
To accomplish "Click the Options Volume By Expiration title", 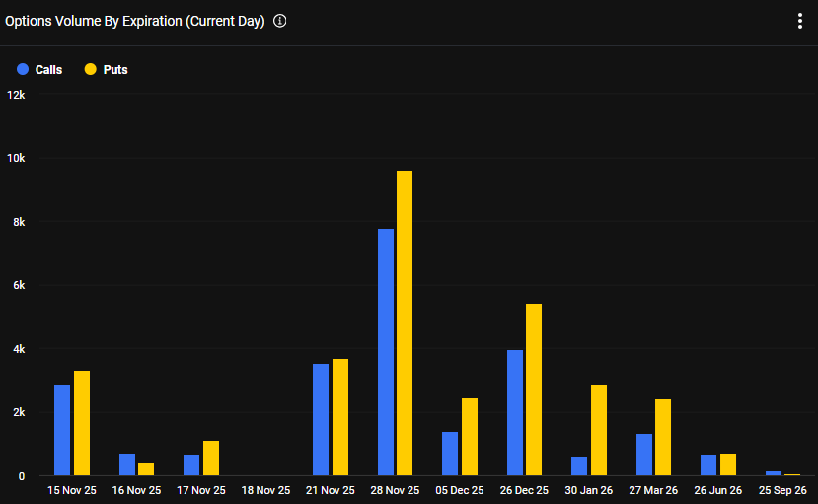I will click(135, 22).
